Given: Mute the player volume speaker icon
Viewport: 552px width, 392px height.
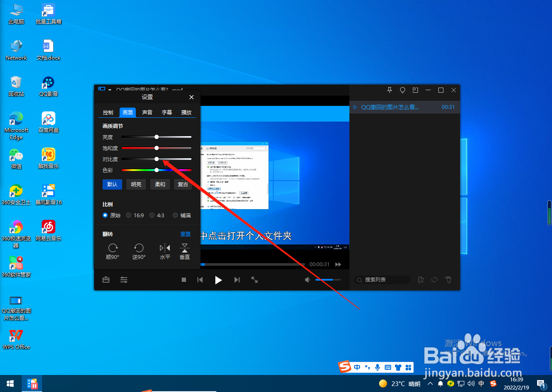Looking at the screenshot, I should [x=308, y=280].
